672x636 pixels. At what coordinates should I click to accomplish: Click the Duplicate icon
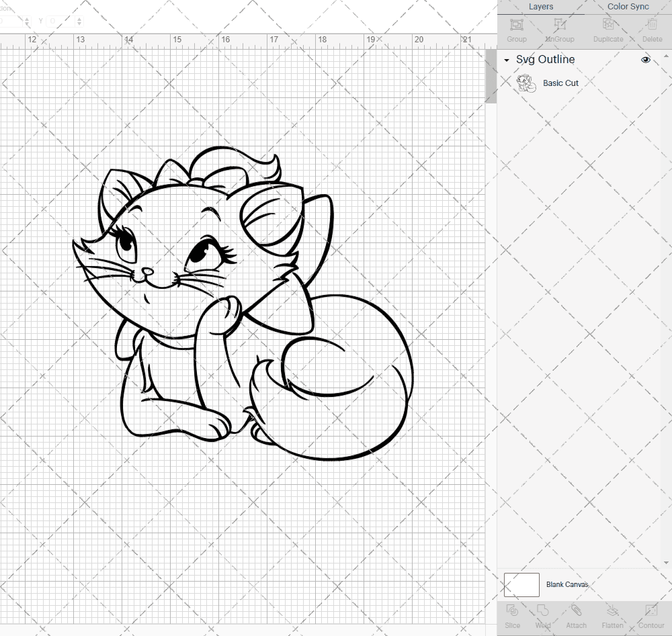607,24
